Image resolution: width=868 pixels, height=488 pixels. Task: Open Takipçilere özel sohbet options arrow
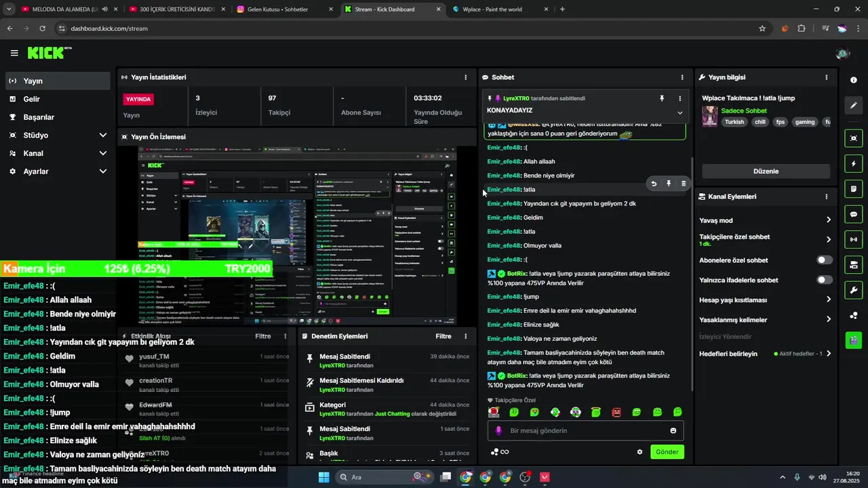(828, 240)
